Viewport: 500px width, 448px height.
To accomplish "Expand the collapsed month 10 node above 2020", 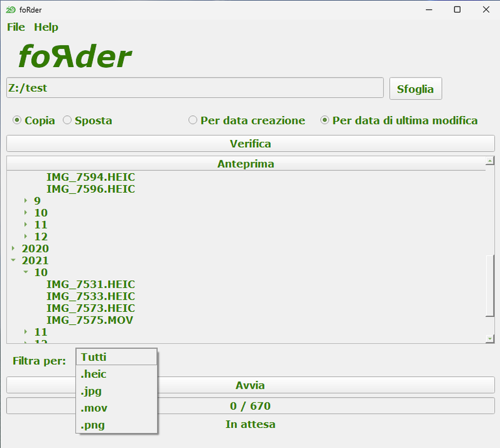I will coord(25,212).
